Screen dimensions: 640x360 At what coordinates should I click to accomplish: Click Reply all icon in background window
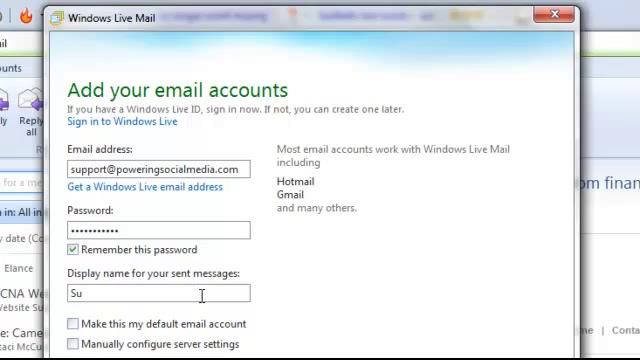point(31,112)
